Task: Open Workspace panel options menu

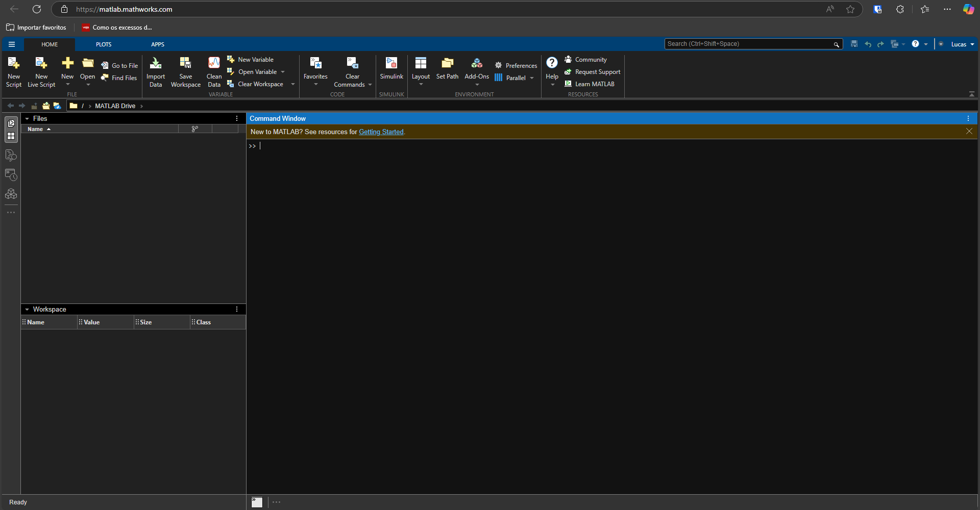Action: pos(237,309)
